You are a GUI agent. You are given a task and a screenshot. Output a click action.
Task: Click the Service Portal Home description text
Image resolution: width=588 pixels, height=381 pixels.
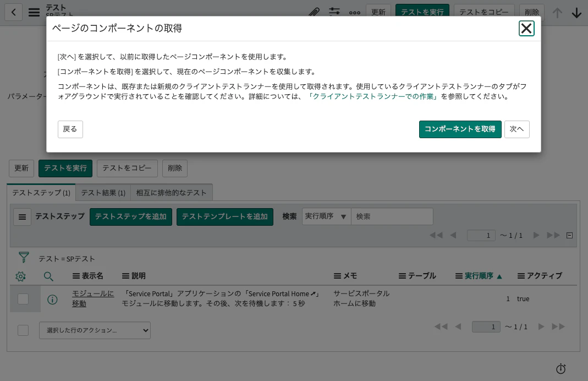(x=221, y=299)
